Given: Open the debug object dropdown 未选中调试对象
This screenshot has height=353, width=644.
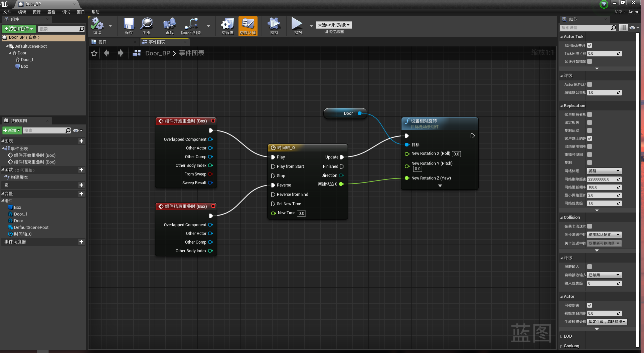Looking at the screenshot, I should pos(334,25).
